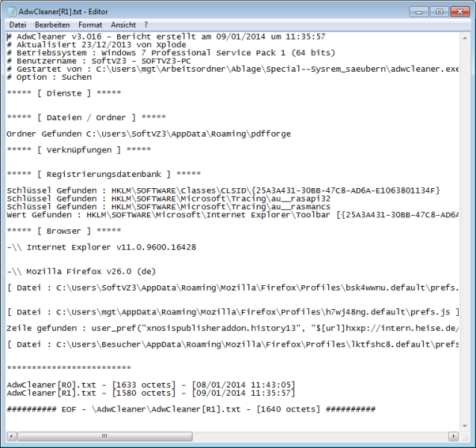The height and width of the screenshot is (448, 476).
Task: Click the Datei line with h7wj48ng.default profile
Action: (x=233, y=312)
